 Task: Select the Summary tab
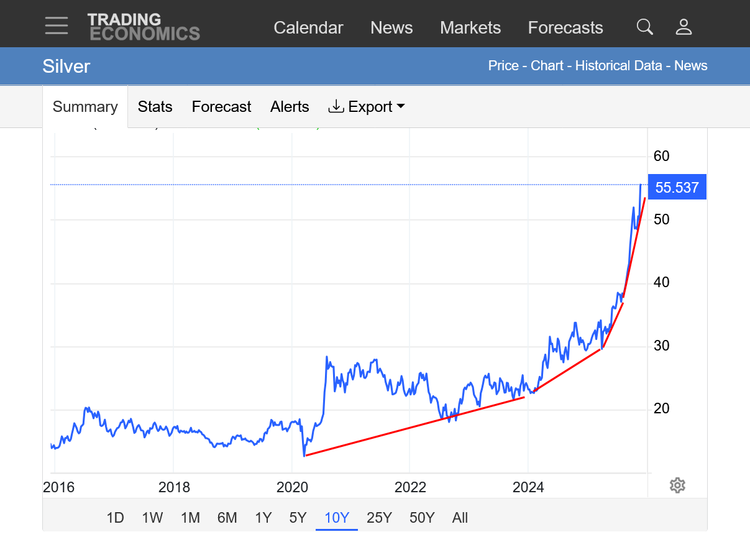pos(85,107)
